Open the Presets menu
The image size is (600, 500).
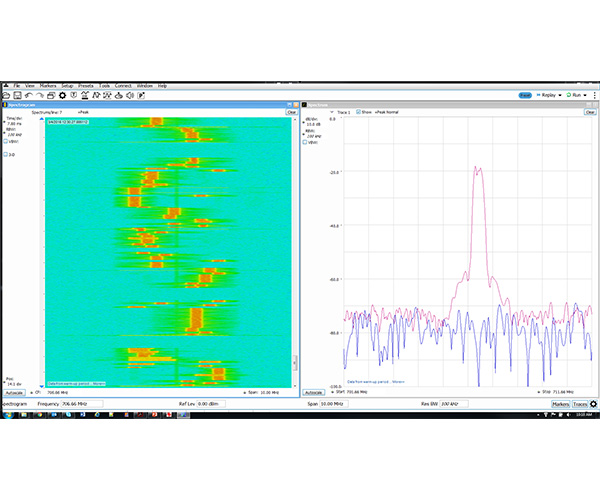click(85, 86)
